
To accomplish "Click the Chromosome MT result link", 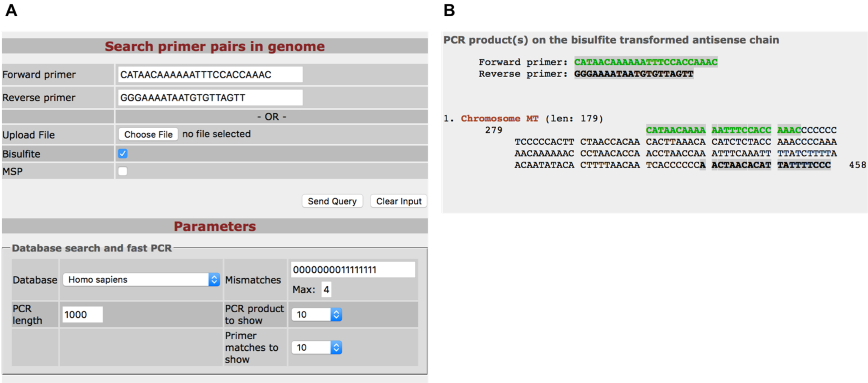I will pos(499,118).
